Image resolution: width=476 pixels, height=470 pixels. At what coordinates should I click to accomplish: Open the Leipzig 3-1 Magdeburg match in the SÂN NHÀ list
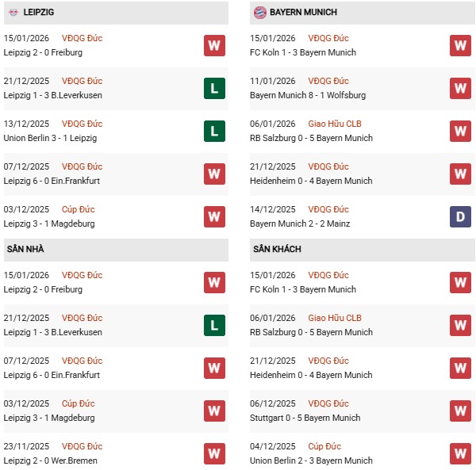[49, 418]
